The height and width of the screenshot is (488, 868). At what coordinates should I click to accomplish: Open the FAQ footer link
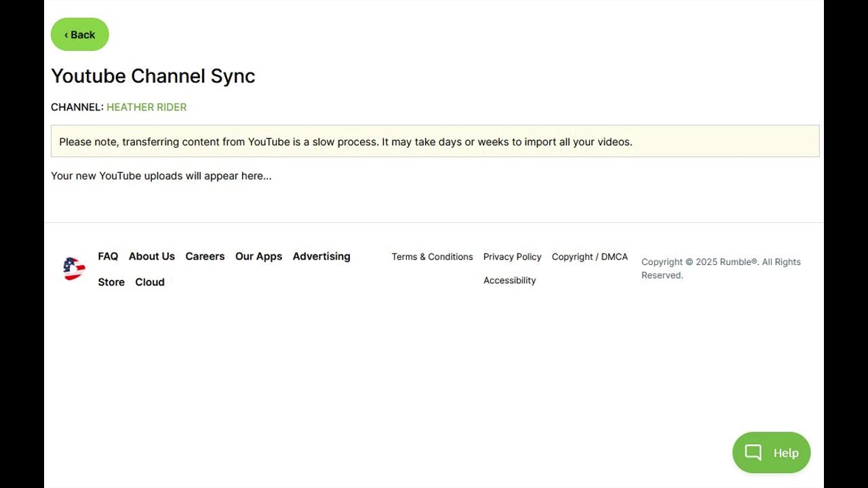108,256
